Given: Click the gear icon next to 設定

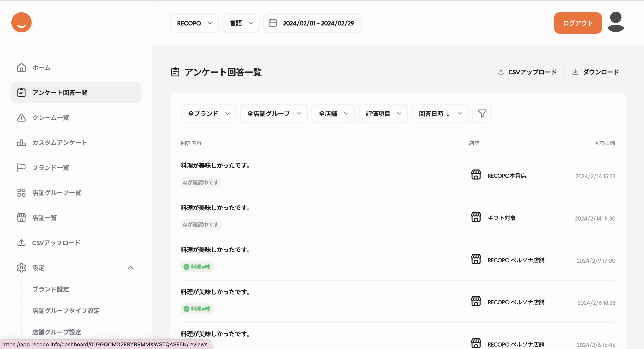Looking at the screenshot, I should [x=21, y=267].
